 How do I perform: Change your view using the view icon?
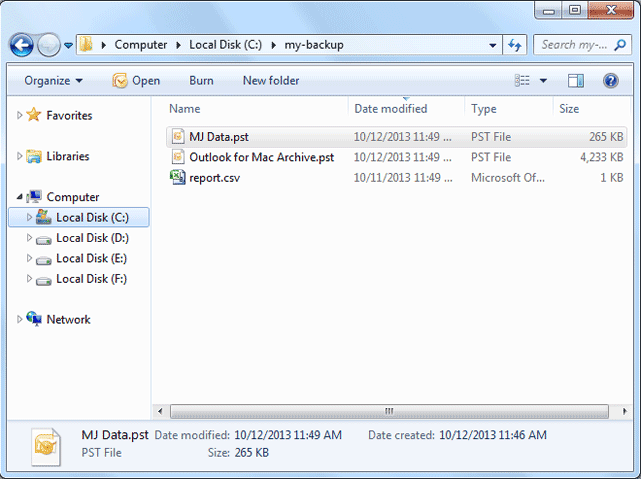coord(522,81)
